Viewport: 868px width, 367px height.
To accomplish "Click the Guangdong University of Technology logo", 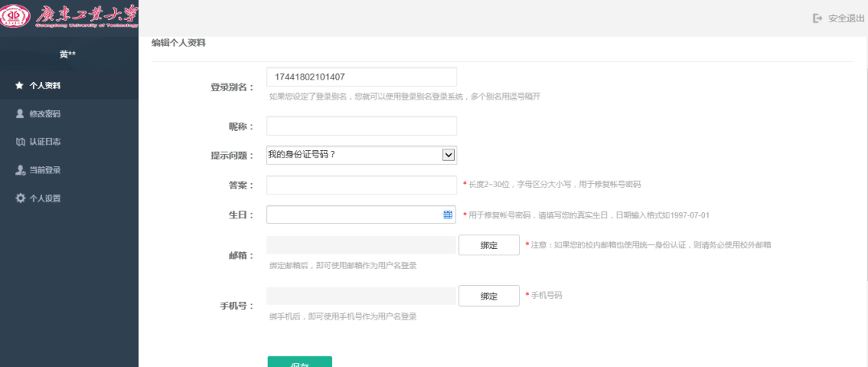I will click(69, 17).
